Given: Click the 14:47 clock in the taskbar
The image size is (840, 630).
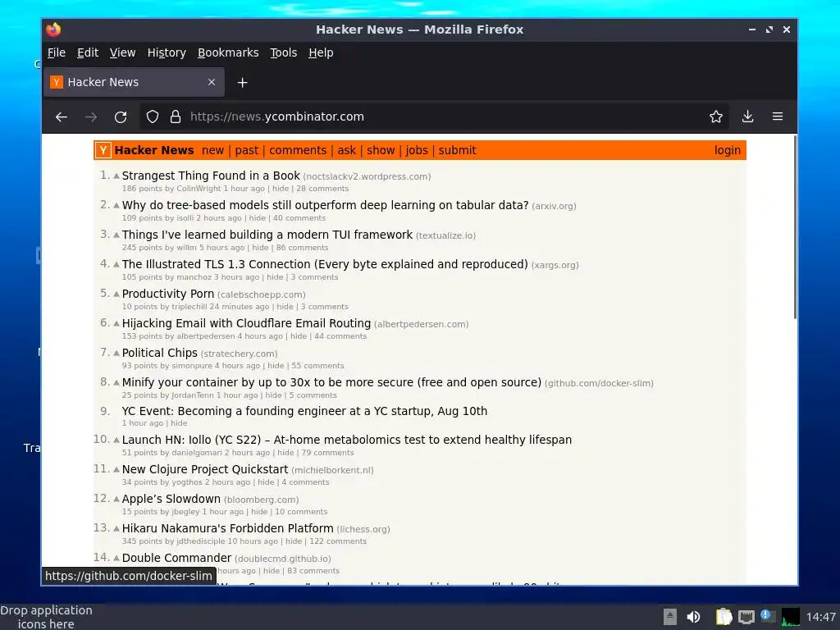Looking at the screenshot, I should coord(820,617).
